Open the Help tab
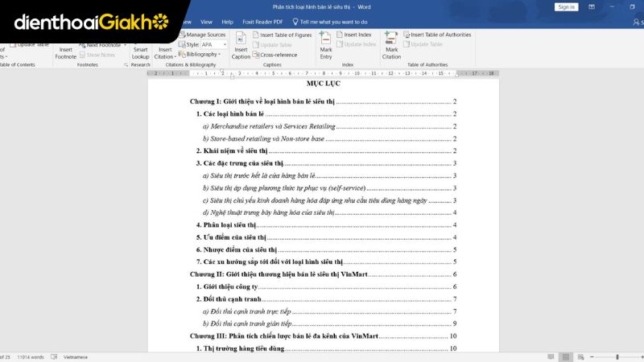This screenshot has width=644, height=362. (227, 22)
